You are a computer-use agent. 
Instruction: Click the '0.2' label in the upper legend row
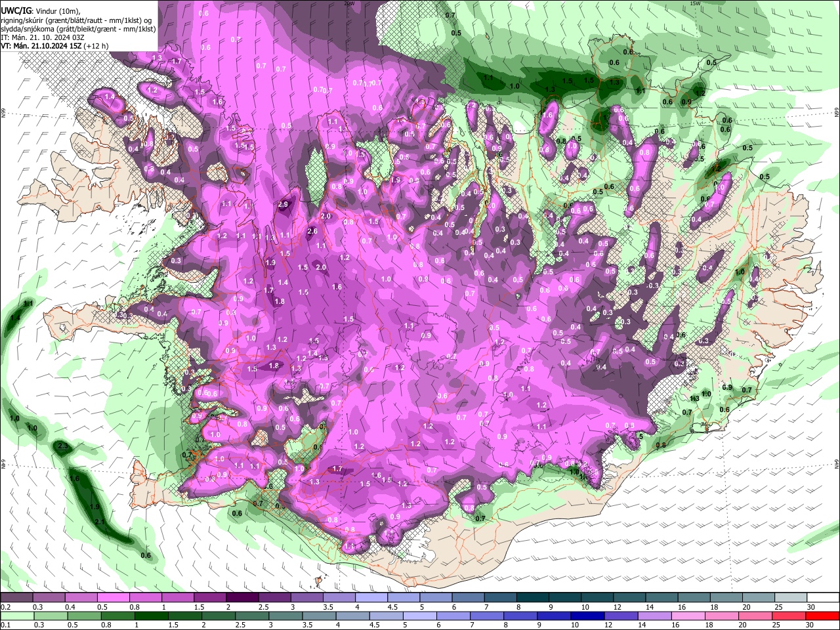(6, 607)
